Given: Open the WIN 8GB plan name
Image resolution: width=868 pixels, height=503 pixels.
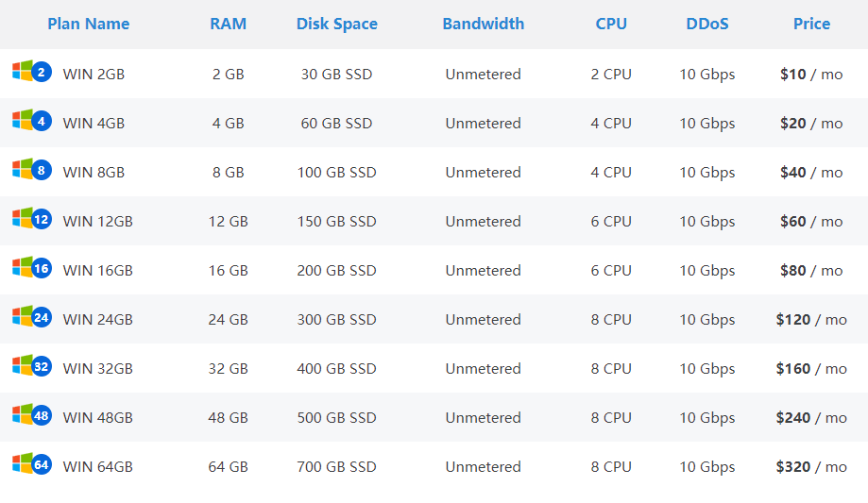Looking at the screenshot, I should pos(94,173).
